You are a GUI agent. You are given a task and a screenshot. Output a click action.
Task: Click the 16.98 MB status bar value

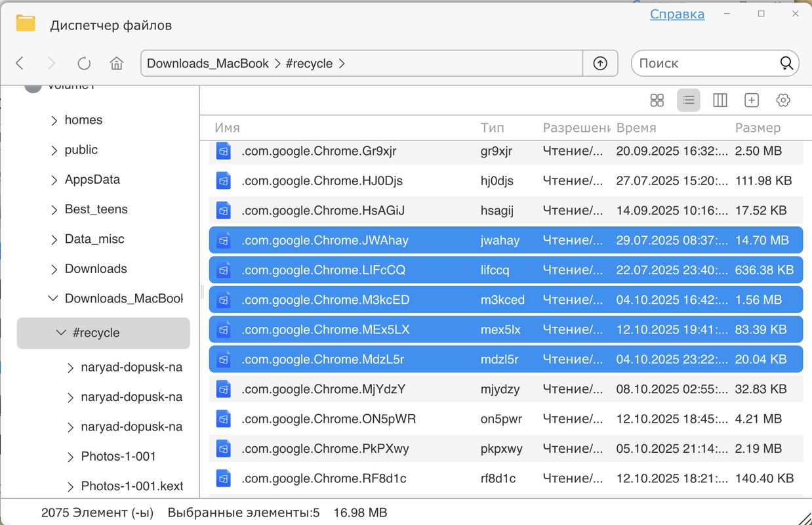click(x=360, y=512)
